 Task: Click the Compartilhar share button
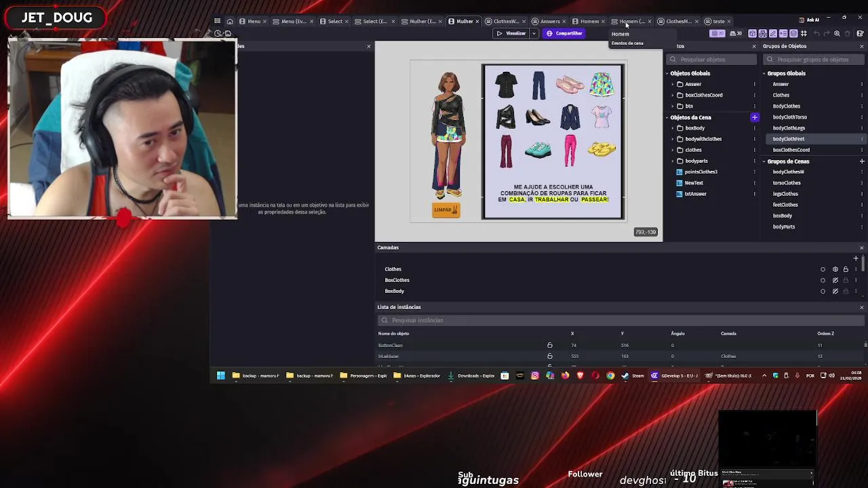pos(565,33)
